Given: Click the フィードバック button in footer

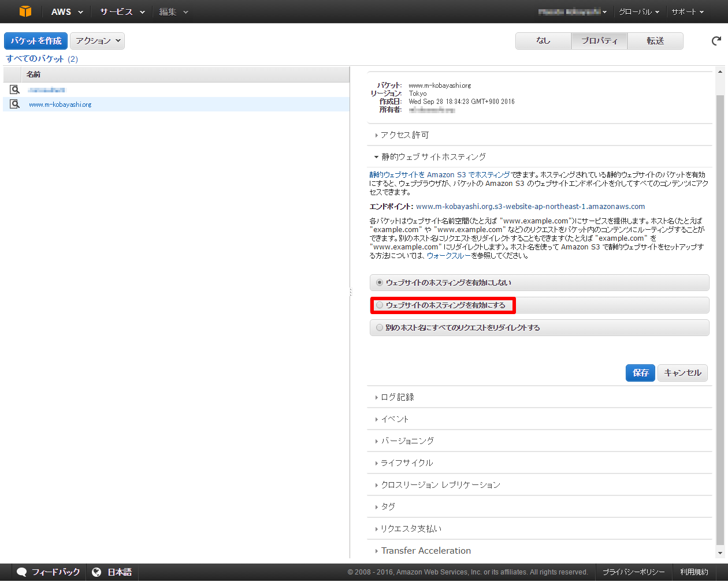Looking at the screenshot, I should (x=49, y=572).
